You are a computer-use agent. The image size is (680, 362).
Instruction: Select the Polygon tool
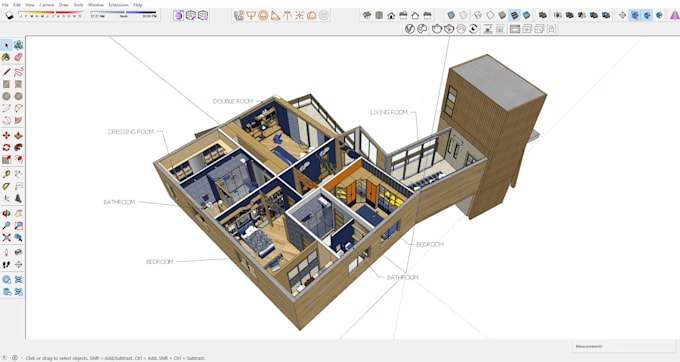coord(18,96)
